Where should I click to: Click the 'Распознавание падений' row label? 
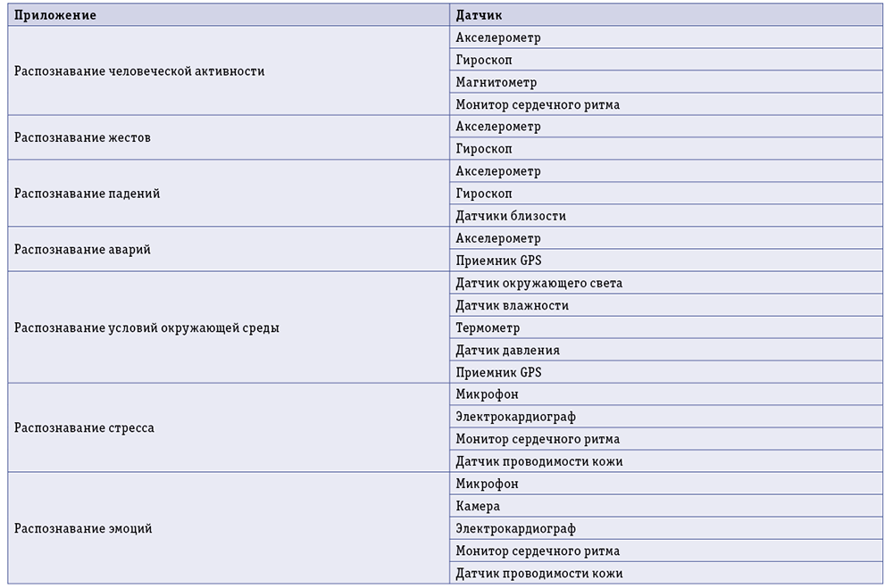click(x=229, y=194)
